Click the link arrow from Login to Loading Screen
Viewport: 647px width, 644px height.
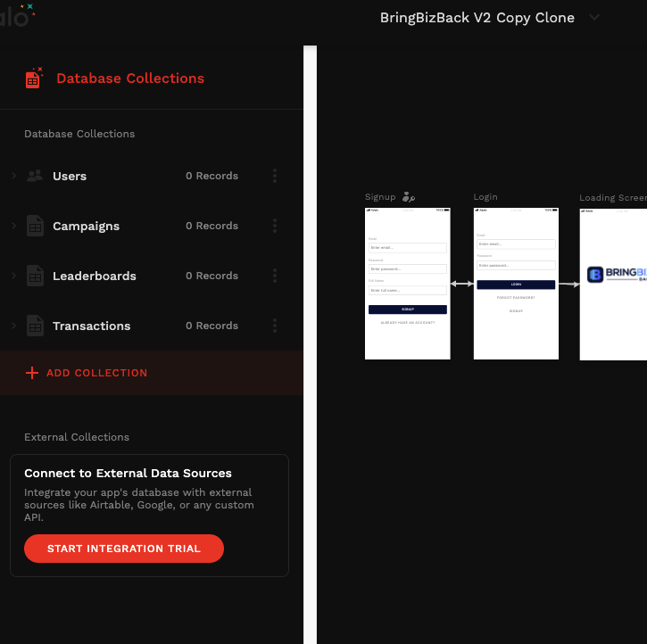(x=569, y=284)
